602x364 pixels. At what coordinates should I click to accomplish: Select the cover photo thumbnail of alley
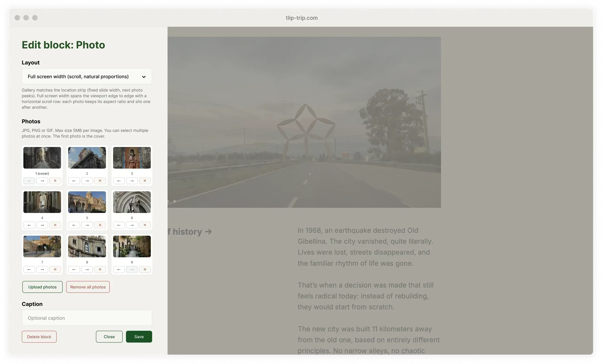point(42,158)
